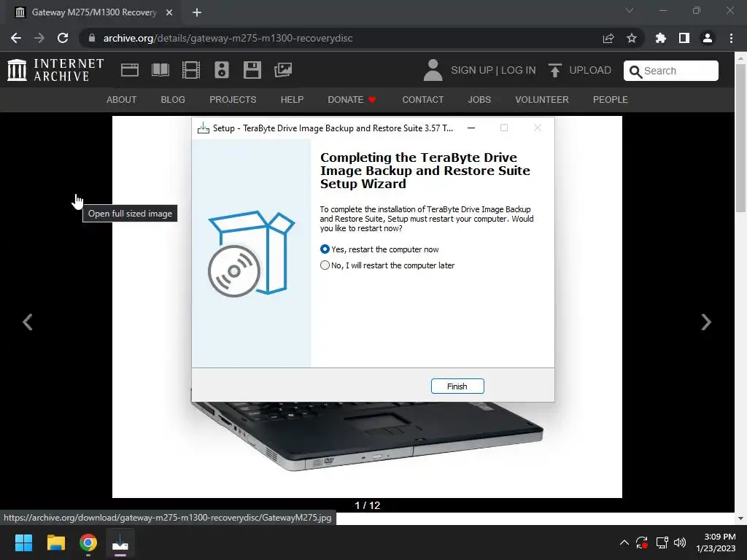This screenshot has height=560, width=747.
Task: Open the PEOPLE menu item
Action: (611, 99)
